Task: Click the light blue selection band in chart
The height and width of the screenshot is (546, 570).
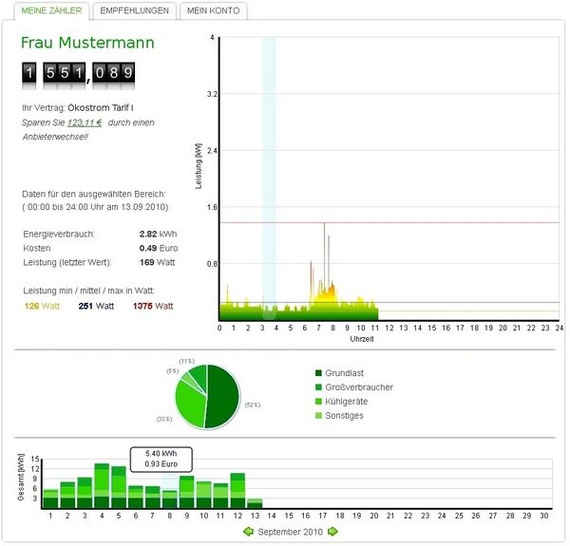Action: click(x=269, y=178)
